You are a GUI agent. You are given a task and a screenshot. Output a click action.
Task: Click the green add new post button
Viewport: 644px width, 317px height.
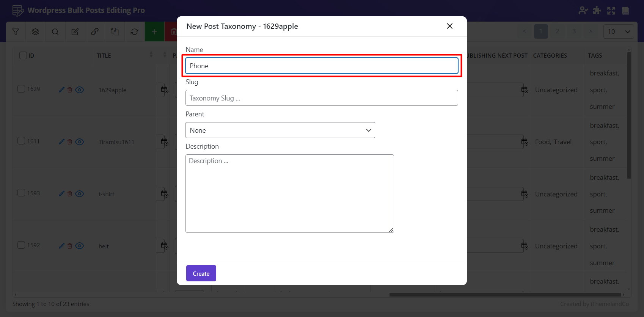tap(154, 32)
